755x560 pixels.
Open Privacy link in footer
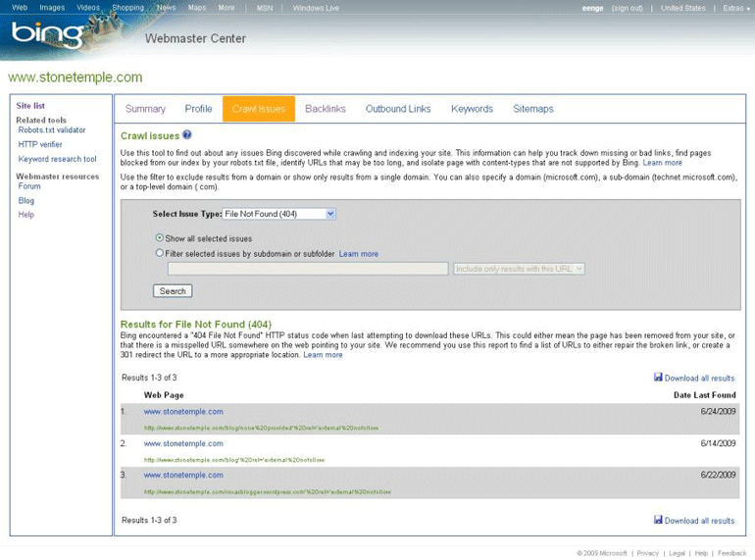point(647,553)
